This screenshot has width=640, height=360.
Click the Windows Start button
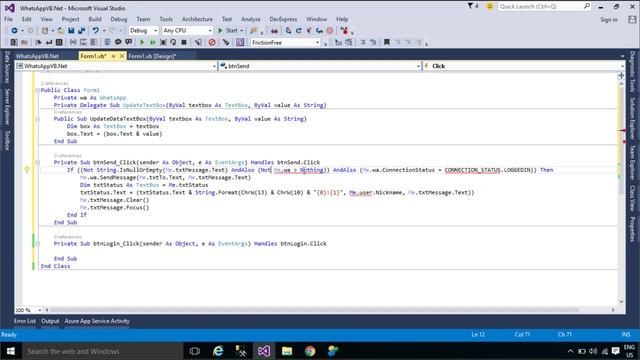point(11,351)
